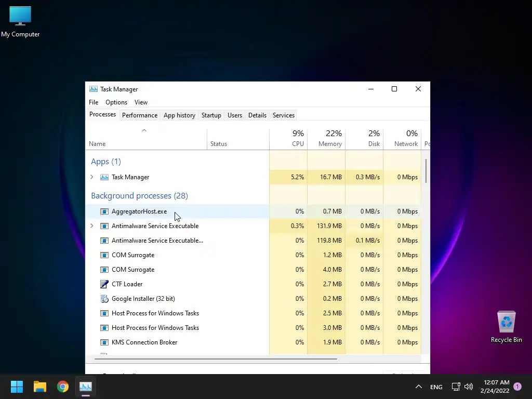Click the CTF Loader pen icon
Screen dimensions: 532x399
point(104,284)
